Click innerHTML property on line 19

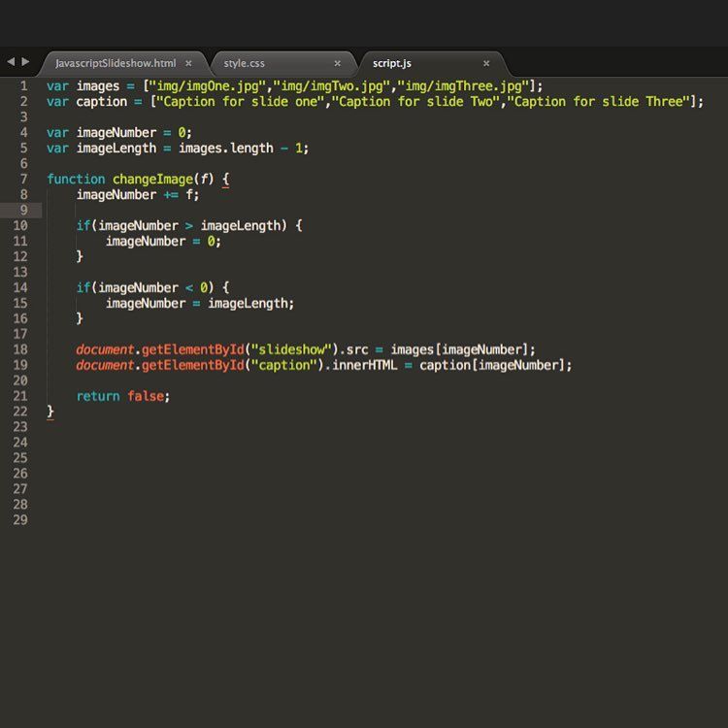click(x=364, y=365)
